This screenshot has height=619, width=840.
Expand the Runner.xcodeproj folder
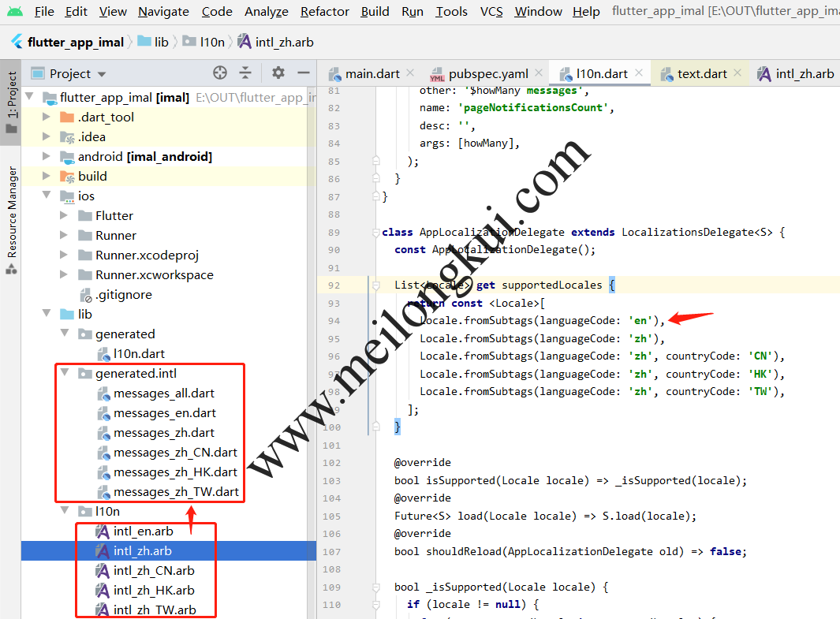tap(64, 255)
